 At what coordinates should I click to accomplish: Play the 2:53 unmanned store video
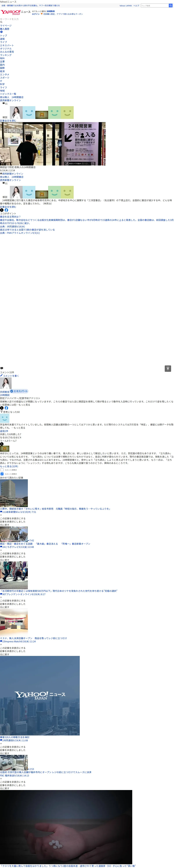(14, 763)
